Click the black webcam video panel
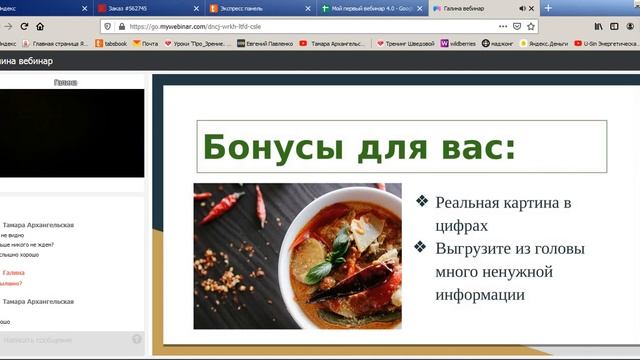Image resolution: width=640 pixels, height=360 pixels. pyautogui.click(x=71, y=133)
